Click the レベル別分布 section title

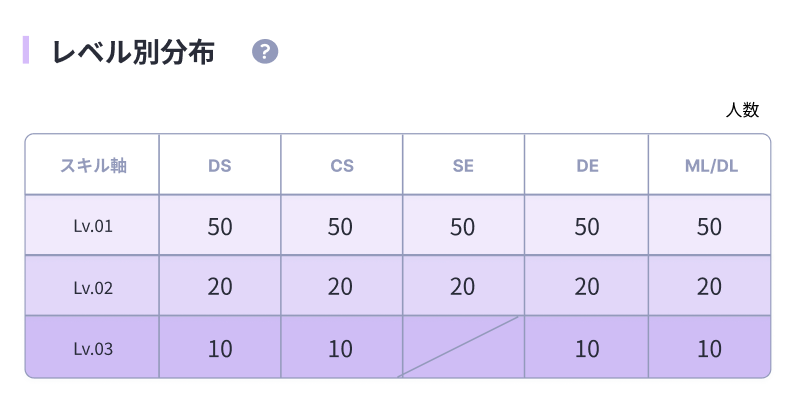click(133, 52)
